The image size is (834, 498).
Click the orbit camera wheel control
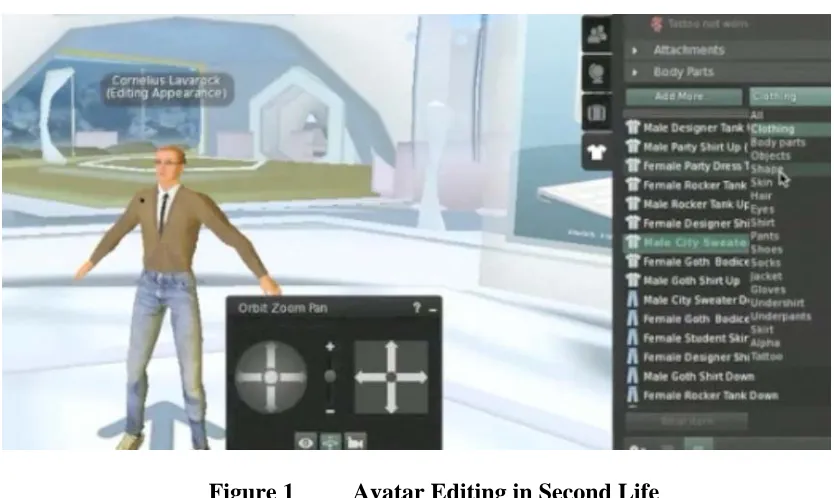click(x=271, y=377)
